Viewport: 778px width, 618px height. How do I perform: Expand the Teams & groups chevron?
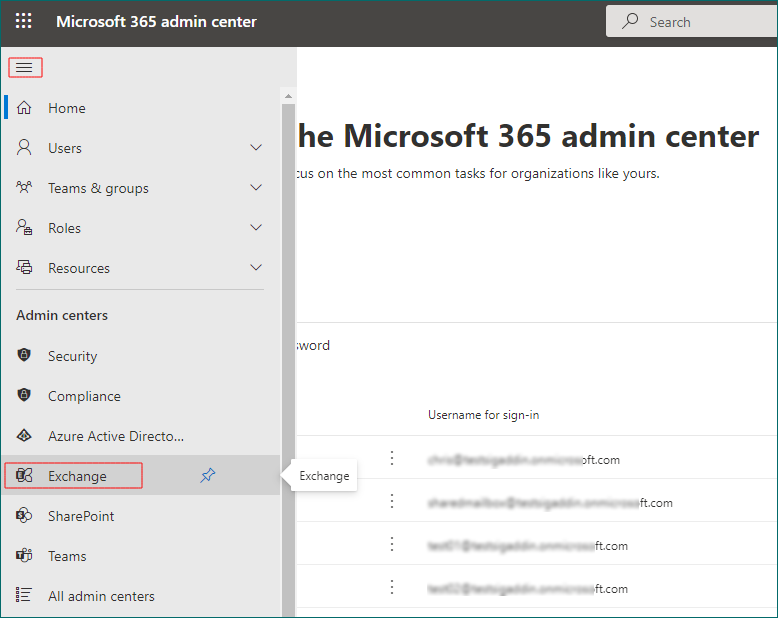click(x=256, y=188)
